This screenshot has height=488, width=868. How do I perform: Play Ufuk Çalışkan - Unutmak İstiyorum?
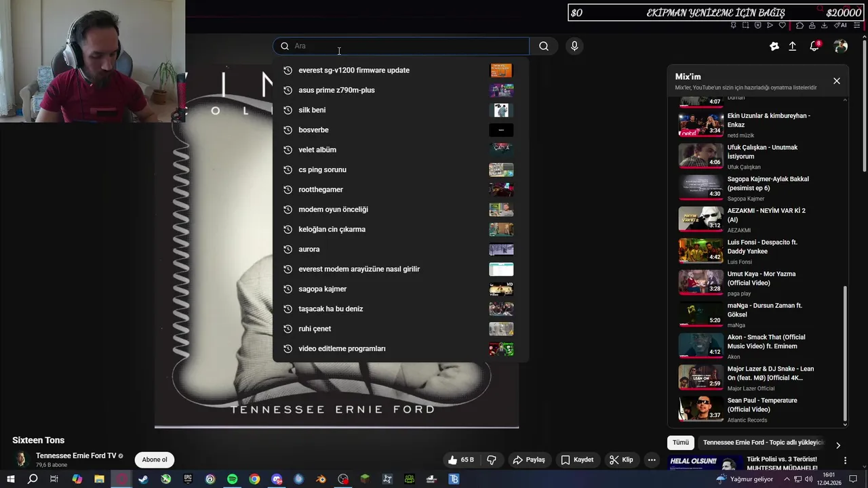tap(758, 157)
